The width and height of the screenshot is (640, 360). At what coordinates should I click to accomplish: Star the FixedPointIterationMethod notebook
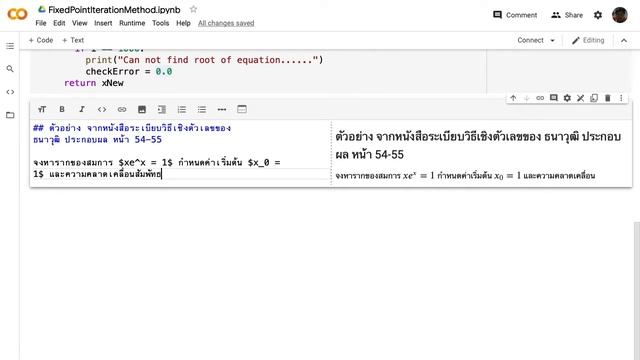[x=193, y=9]
